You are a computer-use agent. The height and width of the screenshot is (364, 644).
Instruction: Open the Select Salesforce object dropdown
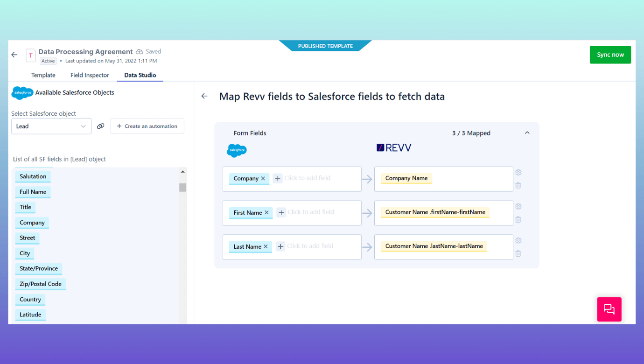51,126
